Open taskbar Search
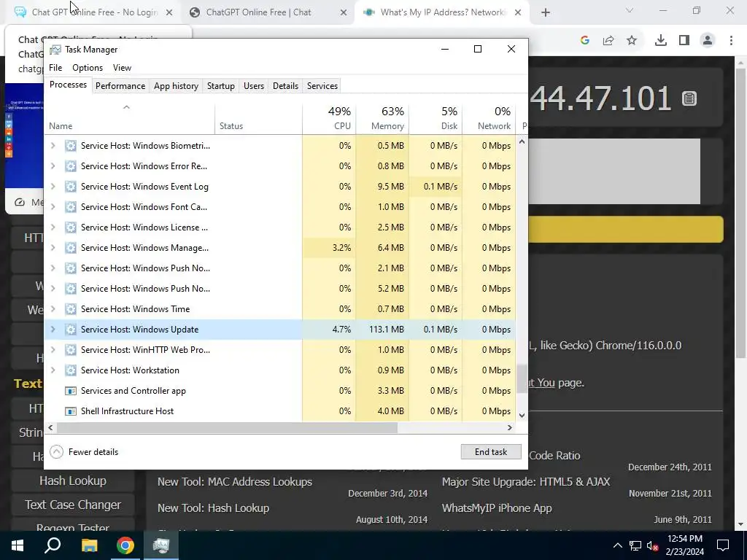Viewport: 747px width, 560px height. 53,545
